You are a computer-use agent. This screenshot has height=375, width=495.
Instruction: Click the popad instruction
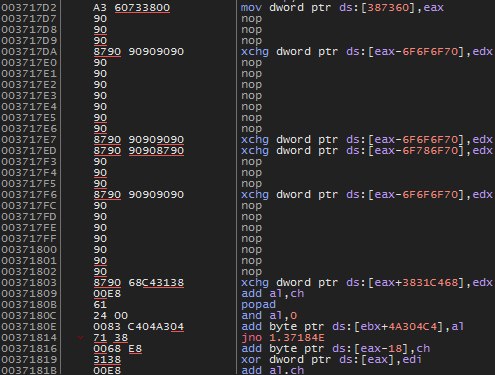click(x=258, y=305)
